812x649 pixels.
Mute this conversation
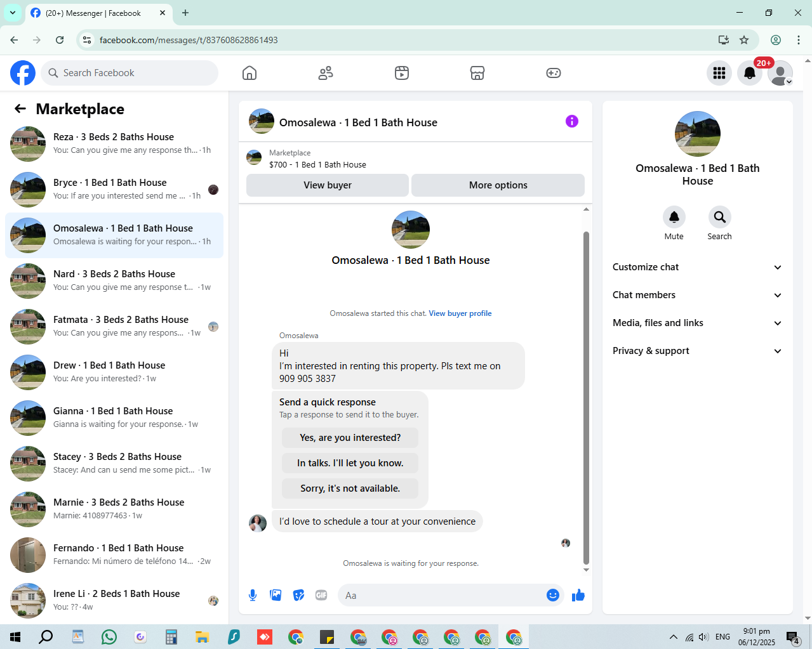674,217
